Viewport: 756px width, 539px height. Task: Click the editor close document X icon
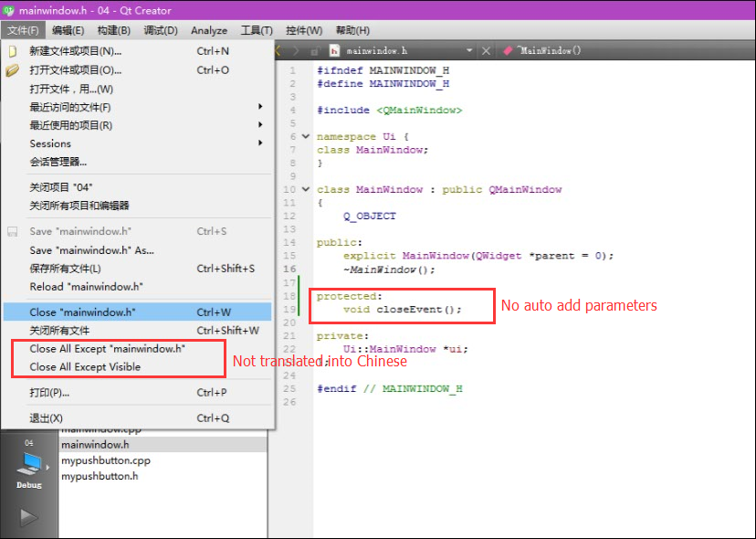point(487,51)
